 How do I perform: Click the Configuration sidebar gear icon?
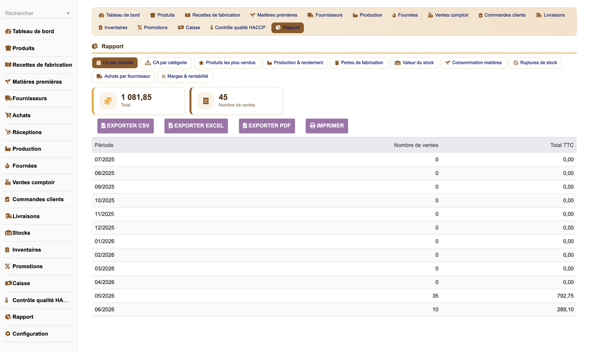8,334
